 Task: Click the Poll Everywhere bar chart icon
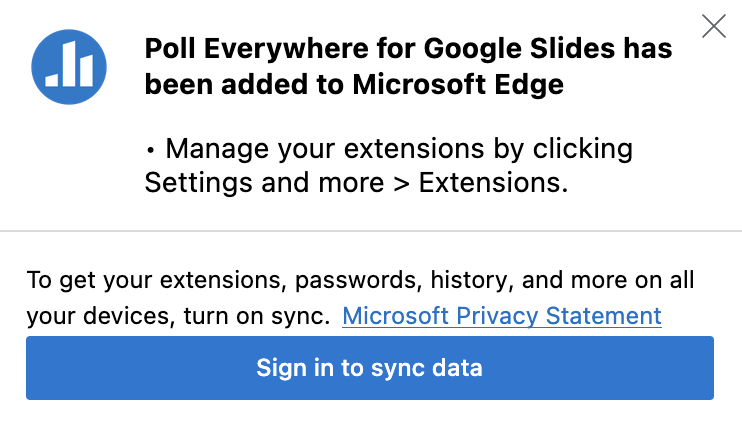[69, 67]
